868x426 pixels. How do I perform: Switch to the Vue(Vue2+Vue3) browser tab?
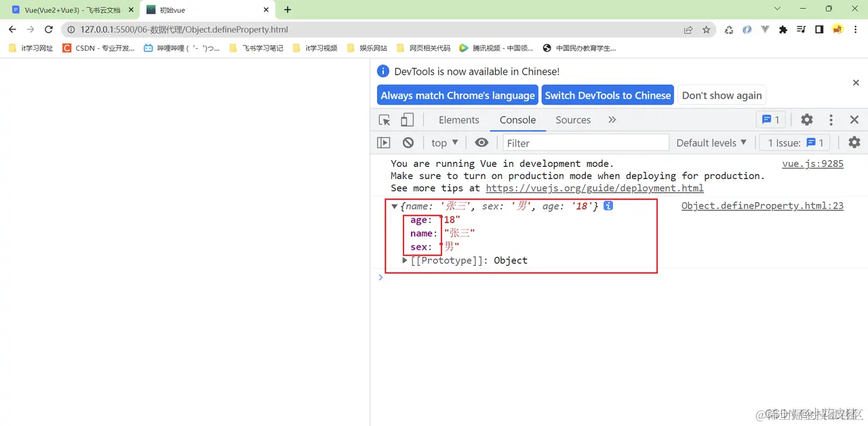(71, 10)
